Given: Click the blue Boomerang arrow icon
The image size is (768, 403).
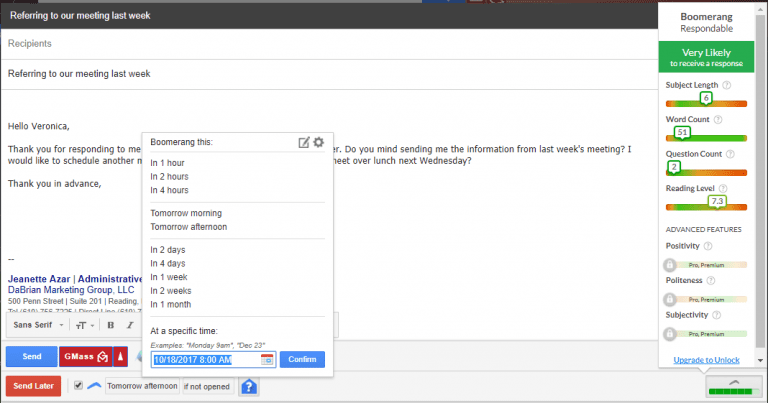Looking at the screenshot, I should [94, 386].
